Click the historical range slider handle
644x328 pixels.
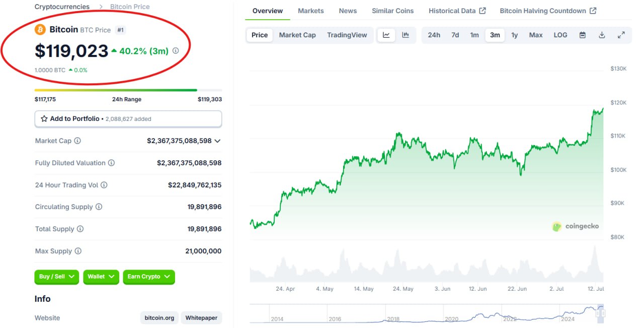pos(600,313)
